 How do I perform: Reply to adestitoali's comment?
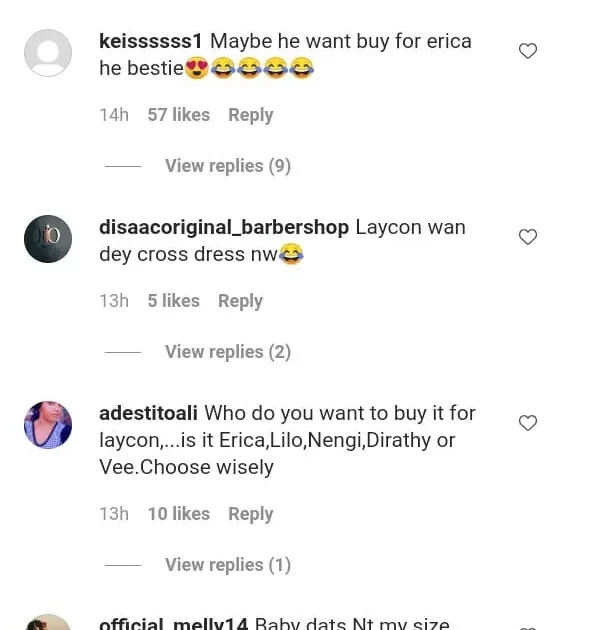click(x=250, y=514)
